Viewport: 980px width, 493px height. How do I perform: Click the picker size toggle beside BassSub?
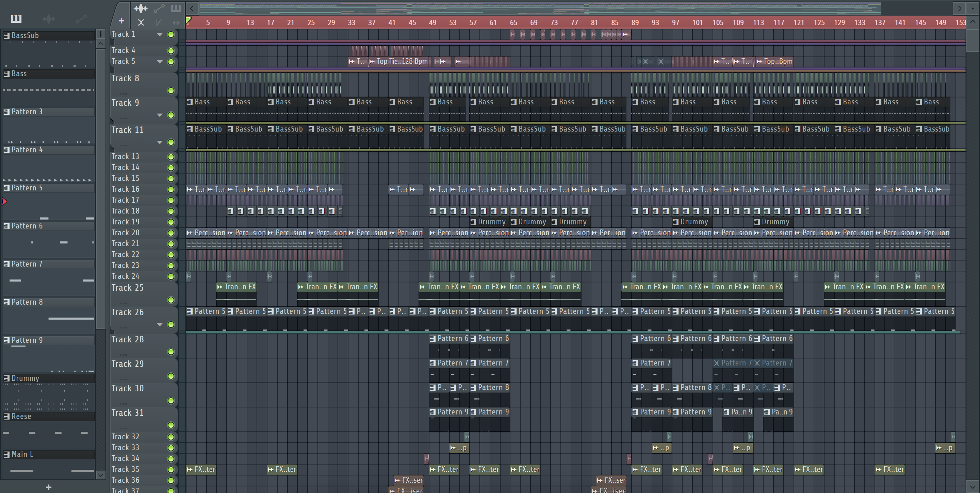pyautogui.click(x=100, y=34)
